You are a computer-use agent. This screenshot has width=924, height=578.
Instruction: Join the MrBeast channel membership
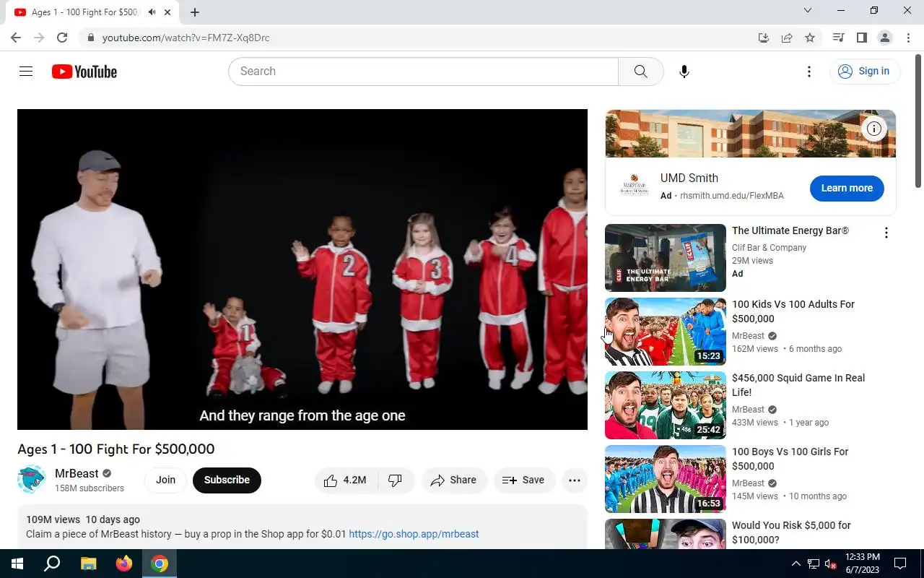tap(165, 480)
